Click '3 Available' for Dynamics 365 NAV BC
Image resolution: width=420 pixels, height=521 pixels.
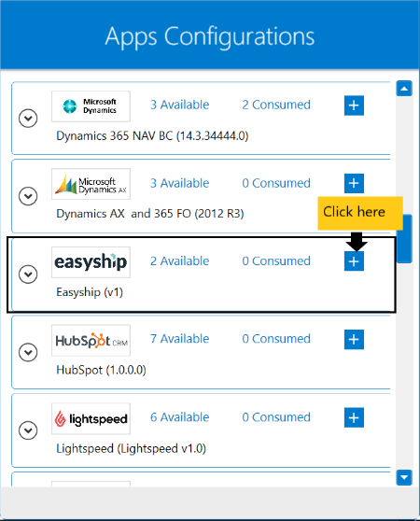coord(179,105)
